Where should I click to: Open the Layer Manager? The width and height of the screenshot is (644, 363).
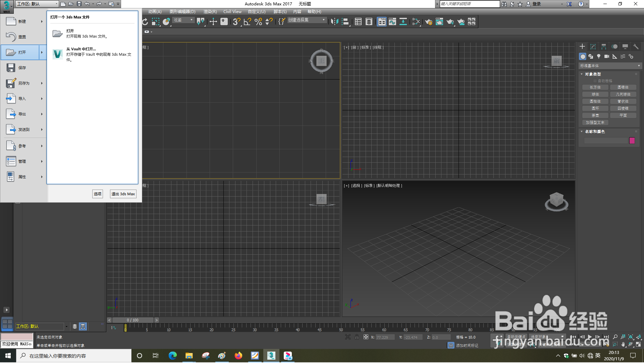click(369, 21)
